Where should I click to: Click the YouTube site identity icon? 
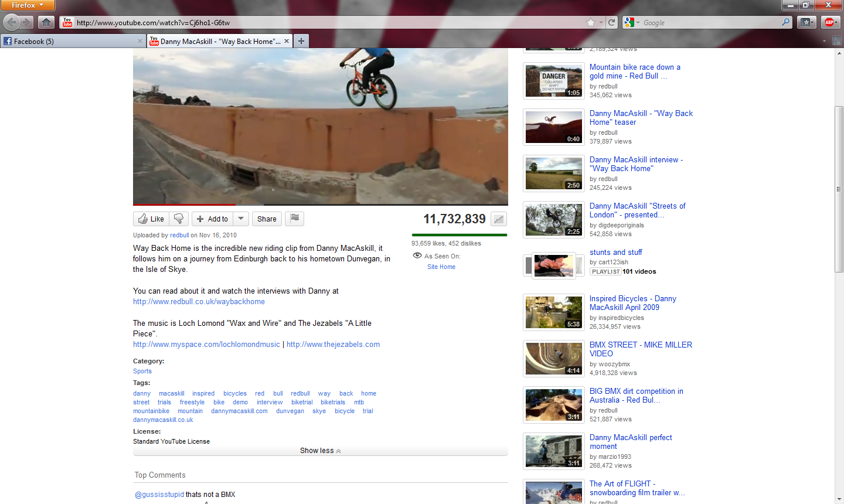pos(67,22)
